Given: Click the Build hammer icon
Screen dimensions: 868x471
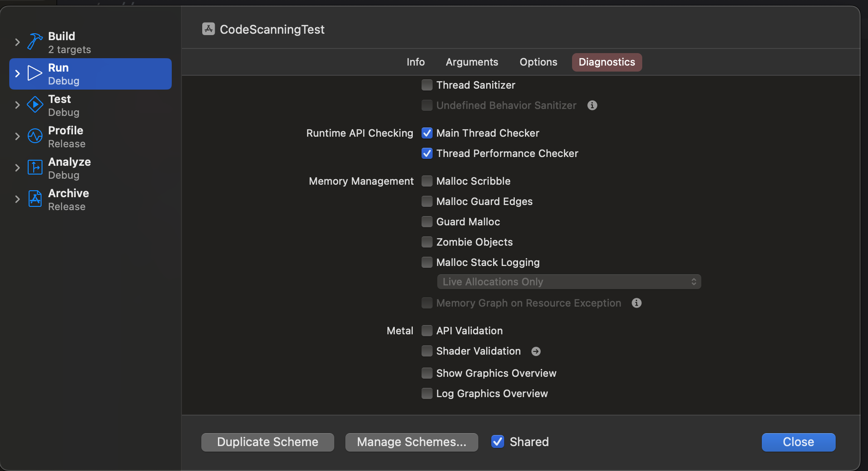Looking at the screenshot, I should (x=35, y=42).
